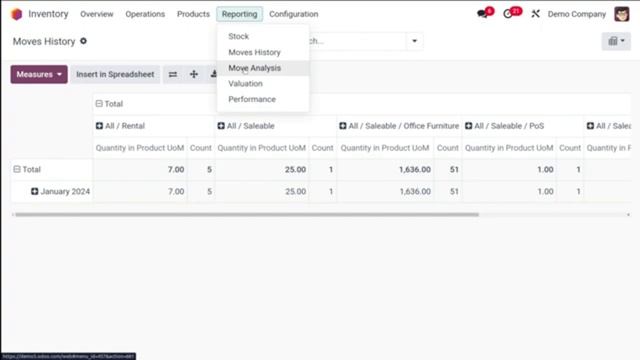Open the Operations menu
This screenshot has width=640, height=360.
(x=145, y=14)
